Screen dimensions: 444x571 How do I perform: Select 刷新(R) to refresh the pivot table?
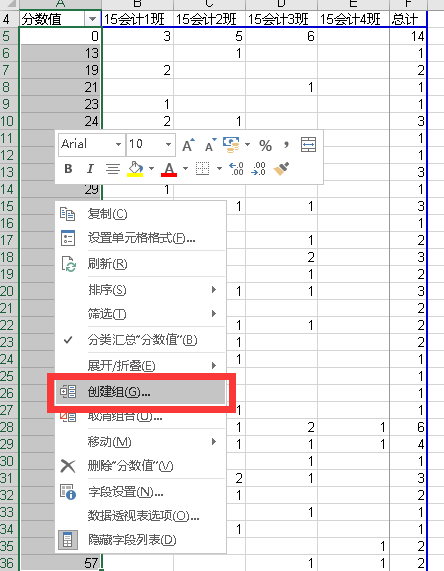pos(141,263)
